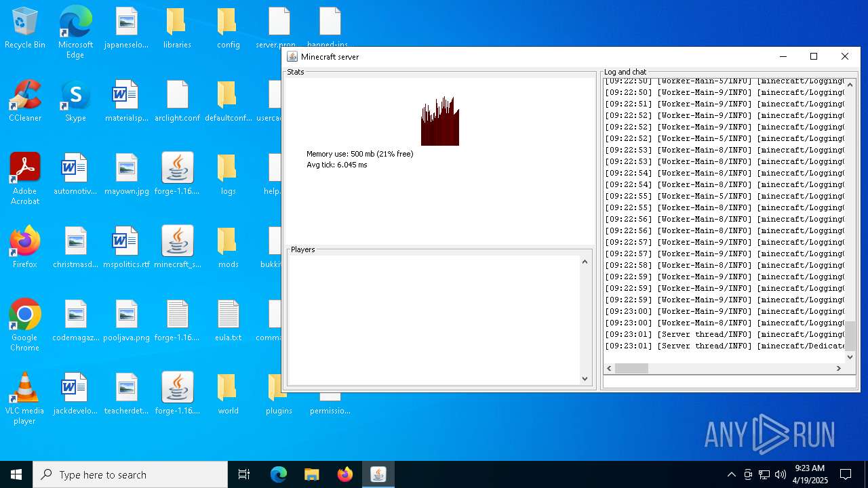Select the japaneselo... image file on desktop

coord(126,28)
